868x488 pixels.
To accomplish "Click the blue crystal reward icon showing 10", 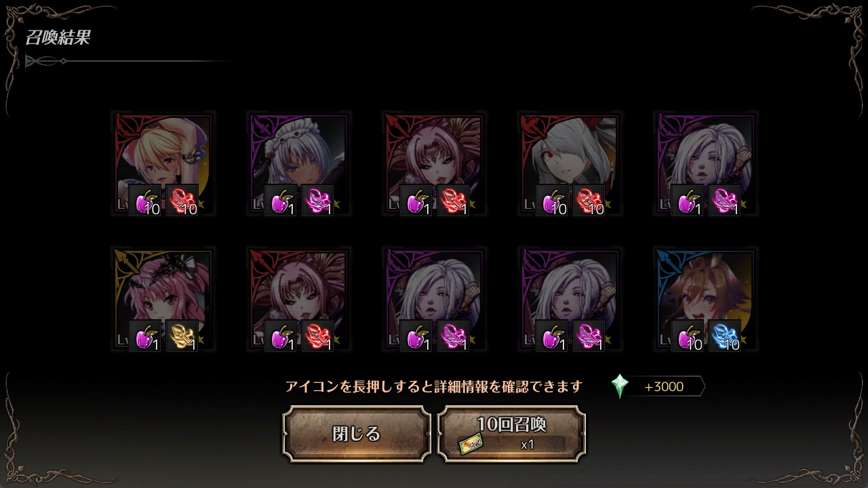I will click(x=724, y=335).
